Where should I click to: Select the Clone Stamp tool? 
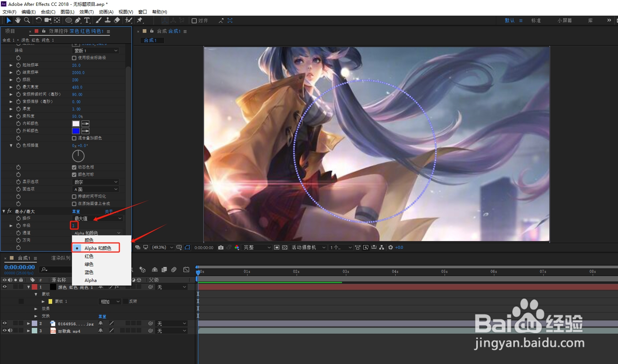(x=108, y=20)
